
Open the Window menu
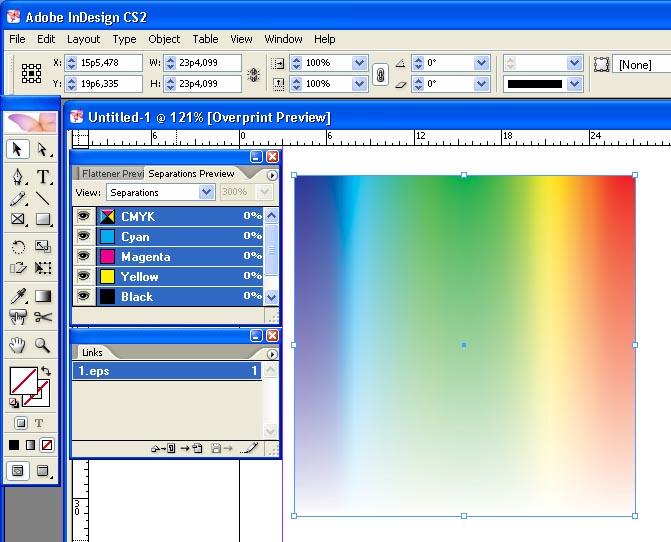point(283,39)
